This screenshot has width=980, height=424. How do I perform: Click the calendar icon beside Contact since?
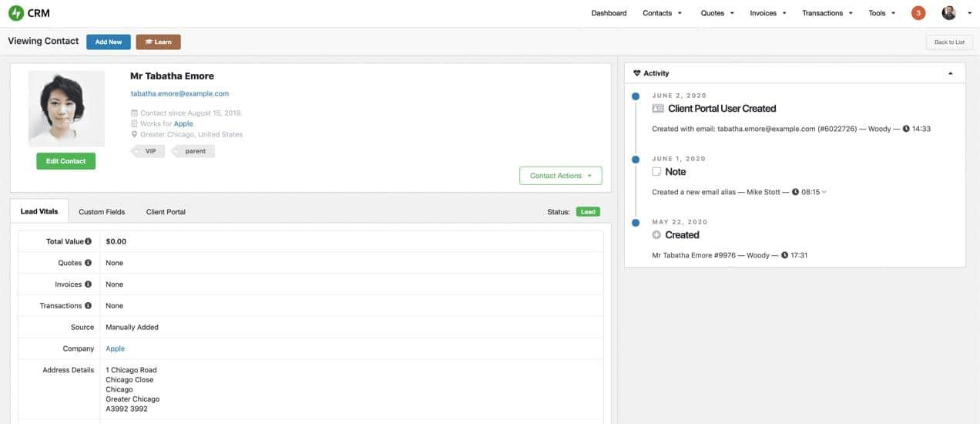coord(134,113)
